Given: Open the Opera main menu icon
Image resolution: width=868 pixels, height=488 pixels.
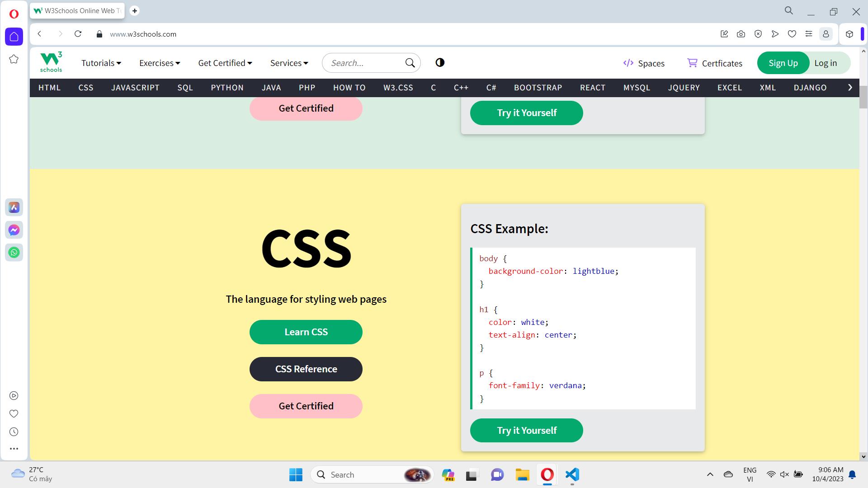Looking at the screenshot, I should [x=14, y=14].
